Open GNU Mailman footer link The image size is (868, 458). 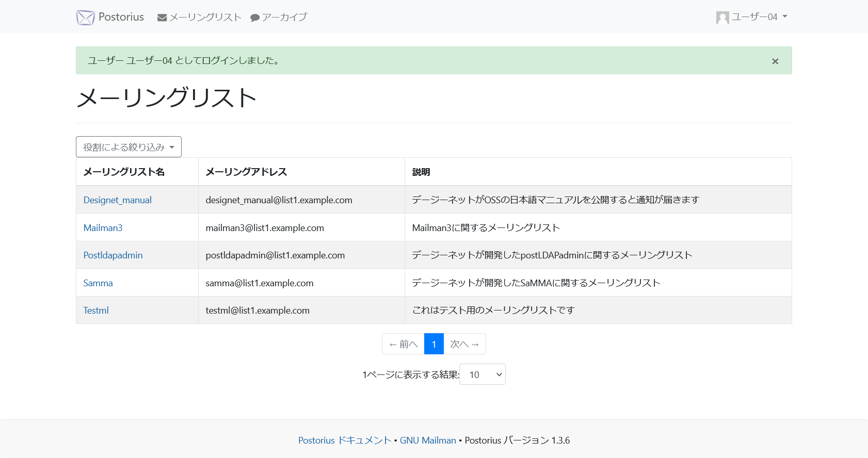428,440
